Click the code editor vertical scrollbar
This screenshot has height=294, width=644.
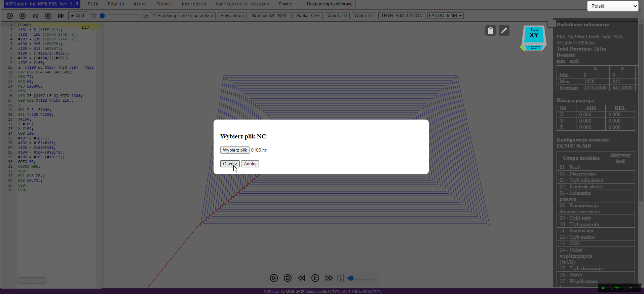click(99, 156)
